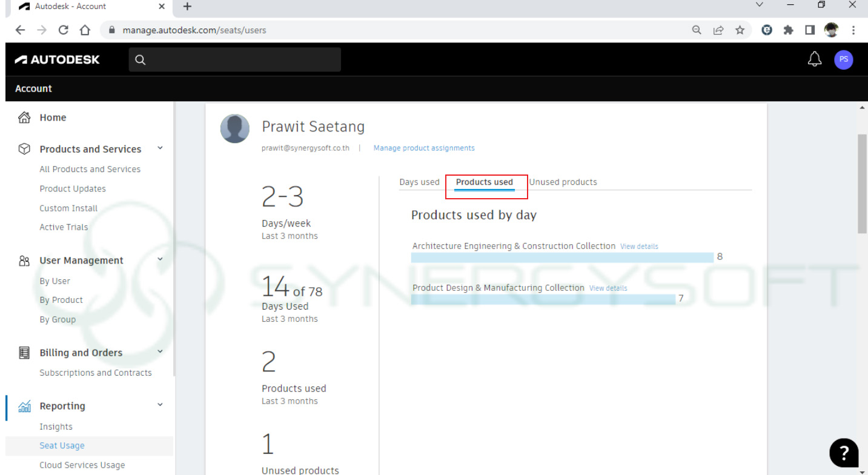Open the notifications bell

(814, 59)
